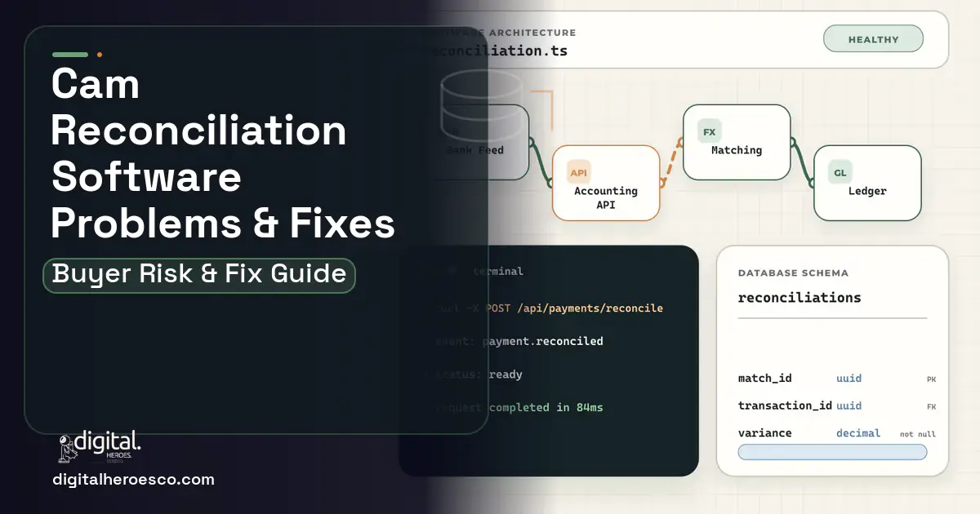Click the HEALTHY status badge
Image resolution: width=980 pixels, height=514 pixels.
coord(873,39)
